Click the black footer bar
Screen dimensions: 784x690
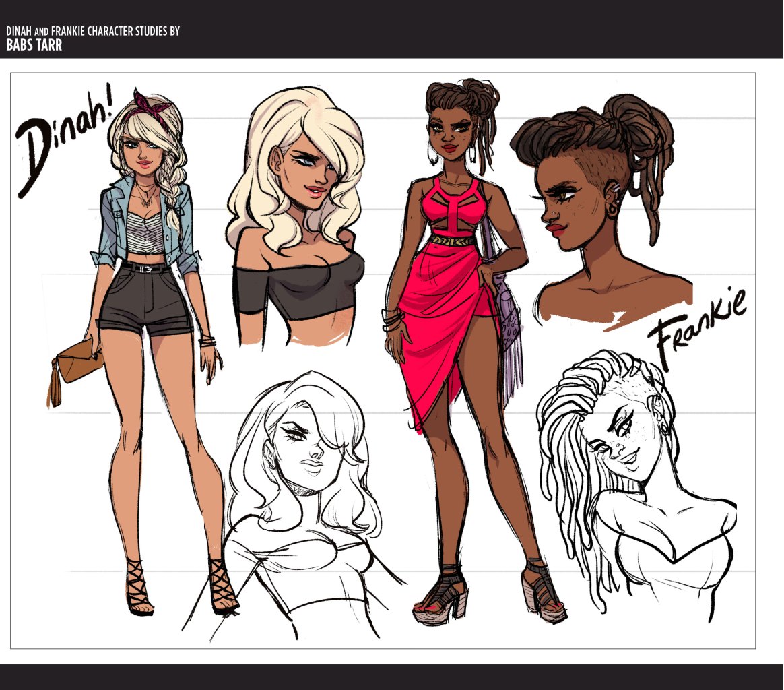click(x=392, y=677)
